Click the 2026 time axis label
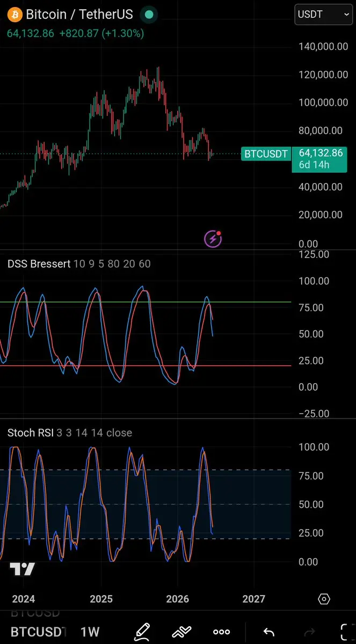The width and height of the screenshot is (356, 644). 178,599
